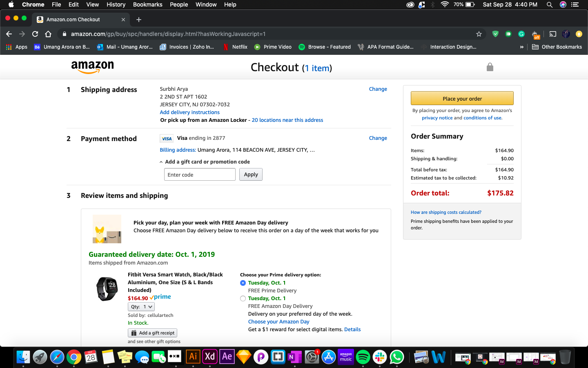Image resolution: width=588 pixels, height=368 pixels.
Task: Open Add delivery instructions link
Action: 189,112
